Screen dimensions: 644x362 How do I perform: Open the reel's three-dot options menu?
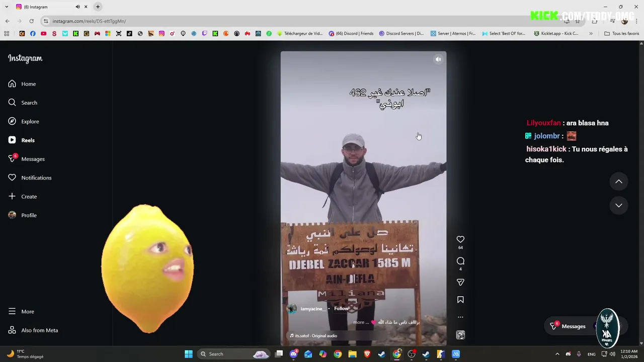click(x=460, y=317)
